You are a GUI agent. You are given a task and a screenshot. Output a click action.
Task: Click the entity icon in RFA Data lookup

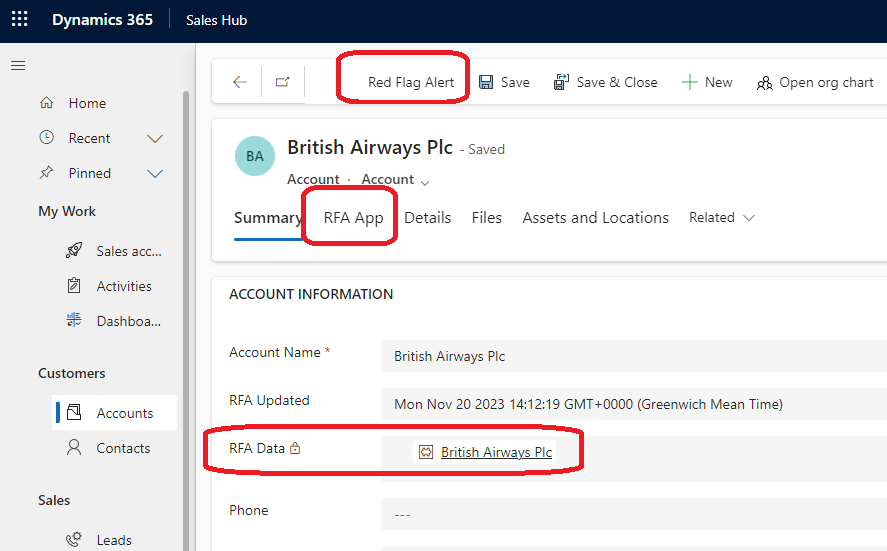(426, 452)
